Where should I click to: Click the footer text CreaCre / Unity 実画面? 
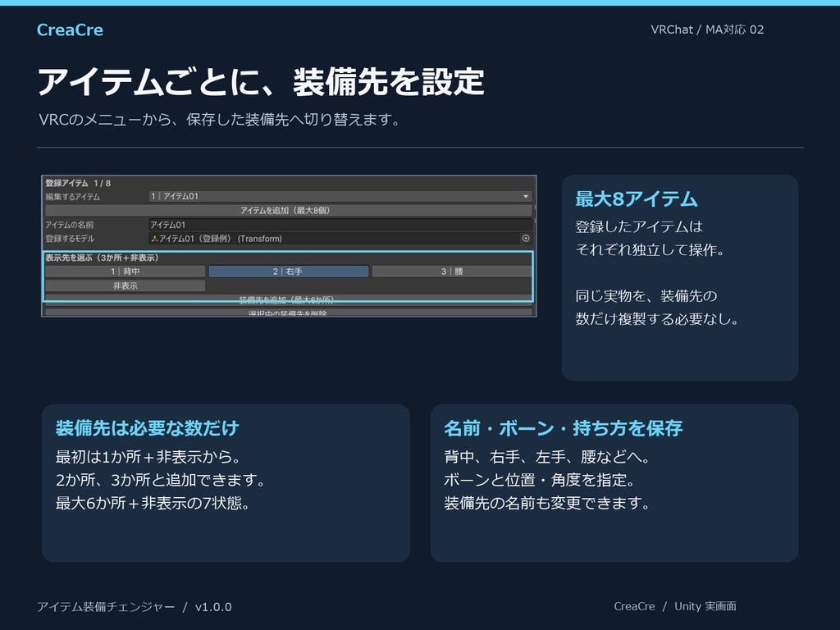(x=675, y=606)
